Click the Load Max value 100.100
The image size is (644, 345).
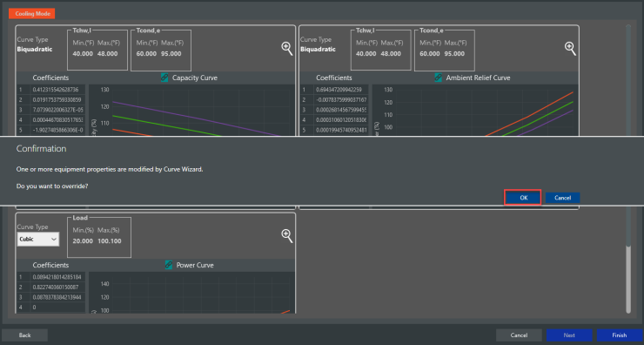[x=110, y=241]
